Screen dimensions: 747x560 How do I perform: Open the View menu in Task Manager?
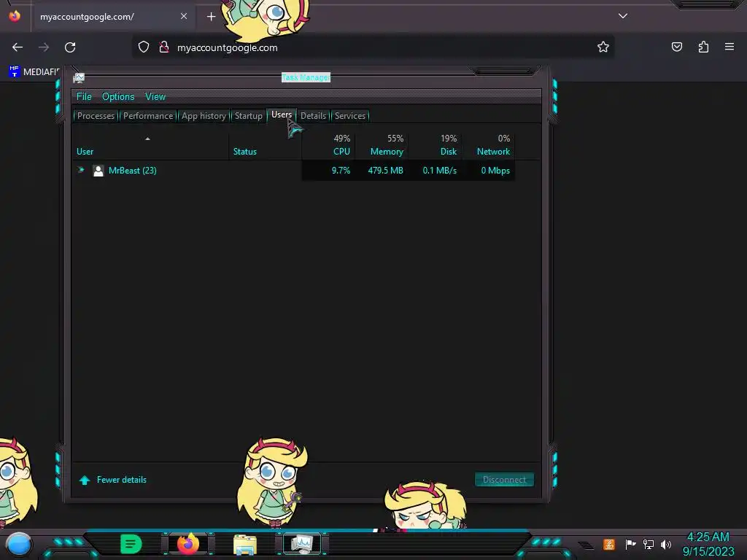(155, 97)
